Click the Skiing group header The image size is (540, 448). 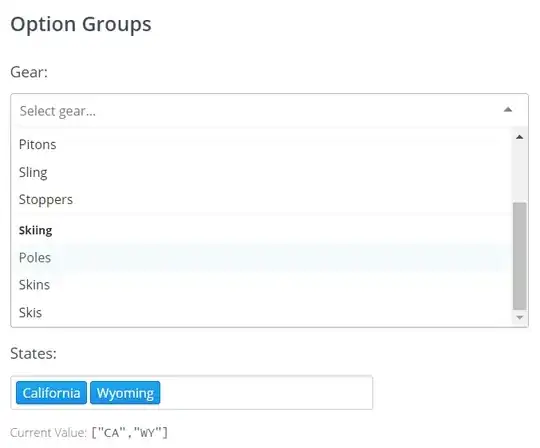click(35, 230)
